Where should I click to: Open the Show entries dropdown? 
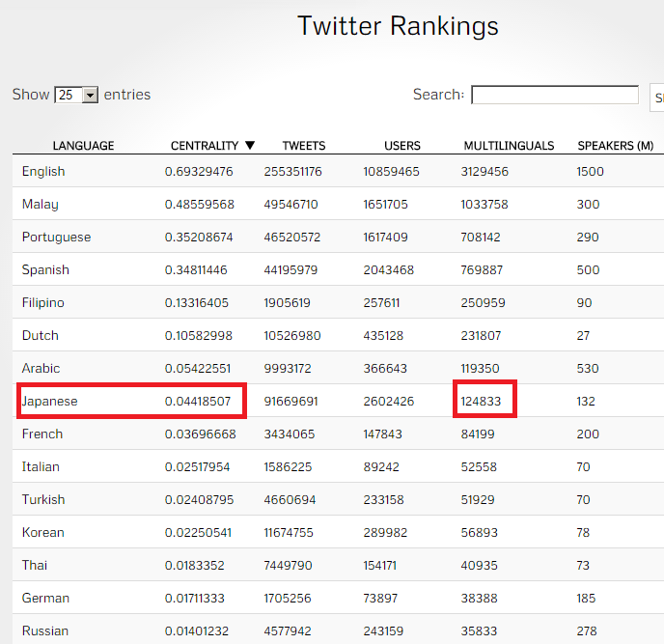[76, 95]
